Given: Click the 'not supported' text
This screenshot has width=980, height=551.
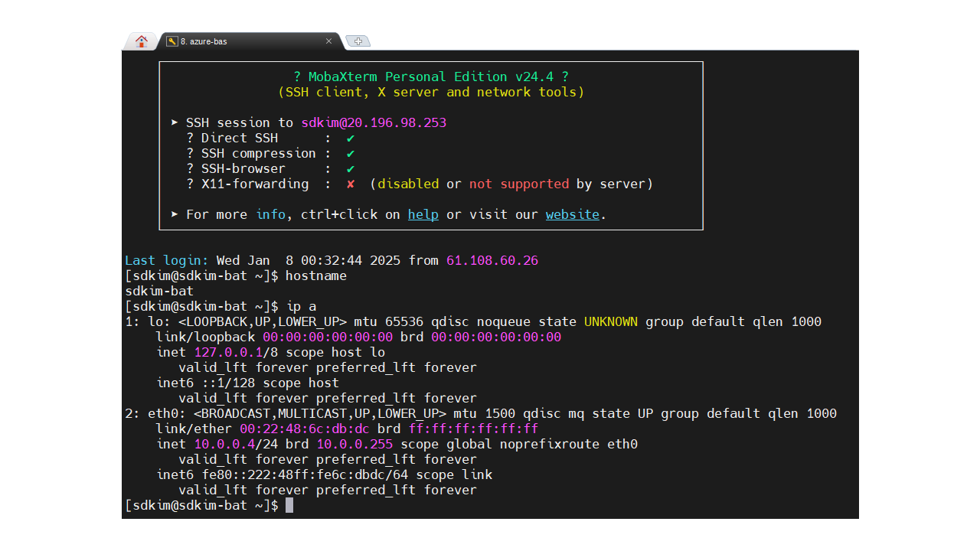Looking at the screenshot, I should click(519, 184).
